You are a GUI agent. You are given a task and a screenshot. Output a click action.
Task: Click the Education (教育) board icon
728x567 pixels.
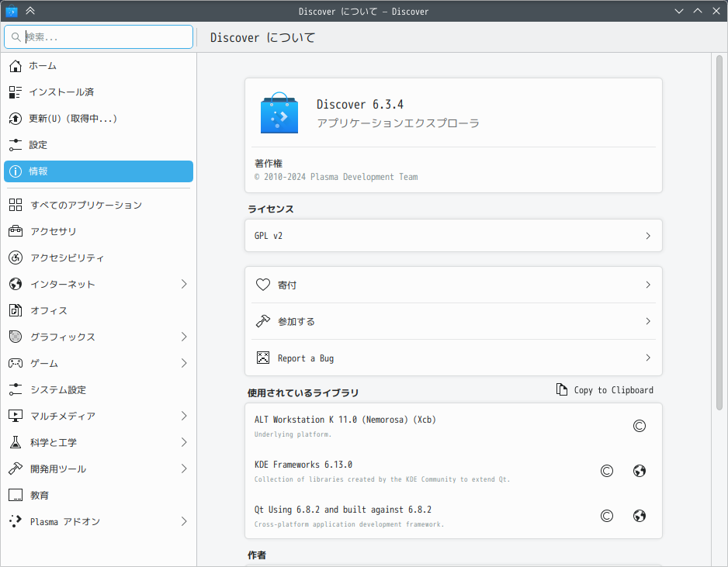[16, 495]
